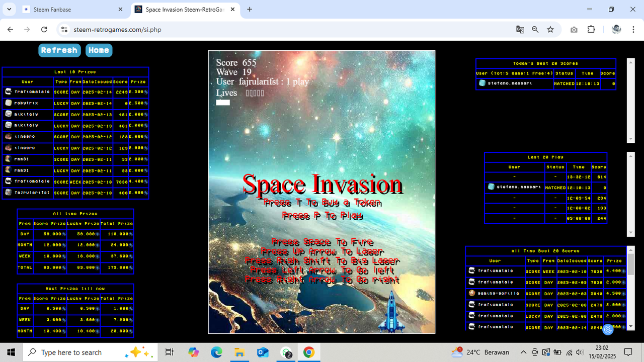Open the Extensions puzzle icon
Screen dimensions: 644x362
point(591,30)
